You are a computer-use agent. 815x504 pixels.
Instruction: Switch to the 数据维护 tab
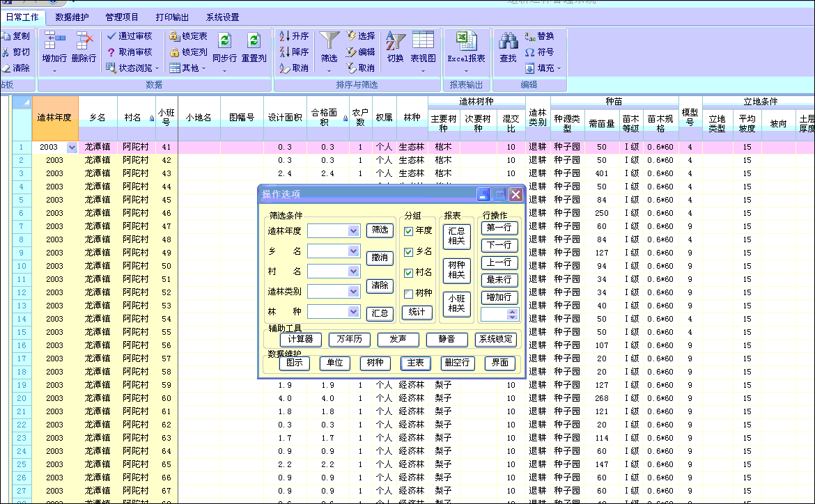[72, 17]
